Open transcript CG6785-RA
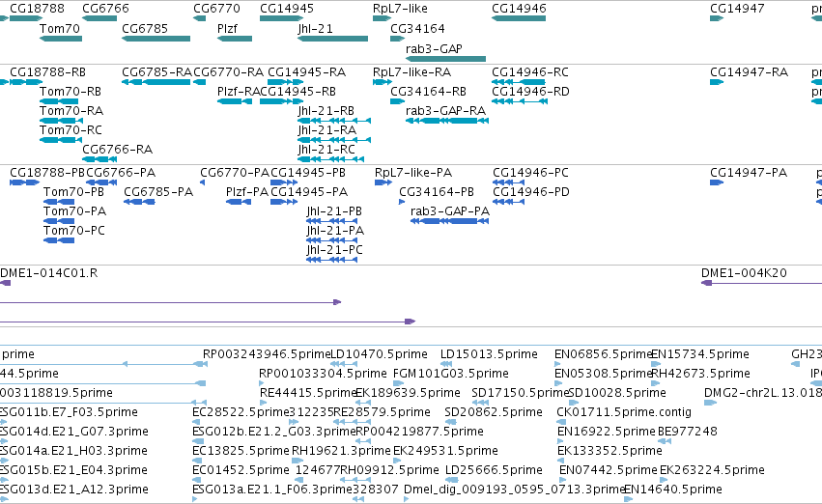822x504 pixels. coord(156,82)
